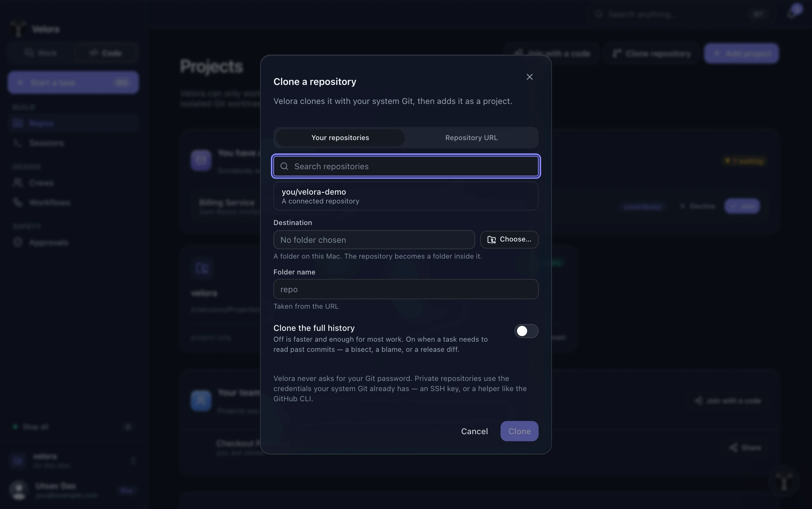
Task: Click the Folder name field
Action: coord(406,289)
